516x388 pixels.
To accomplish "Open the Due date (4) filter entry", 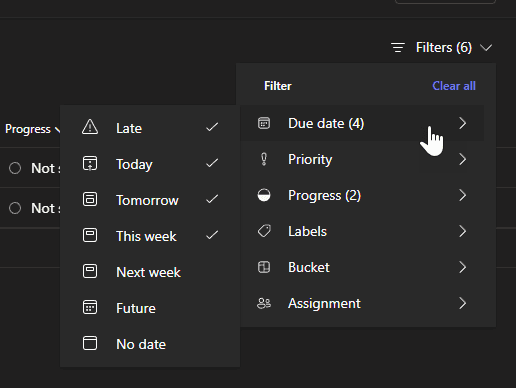I will pos(362,123).
